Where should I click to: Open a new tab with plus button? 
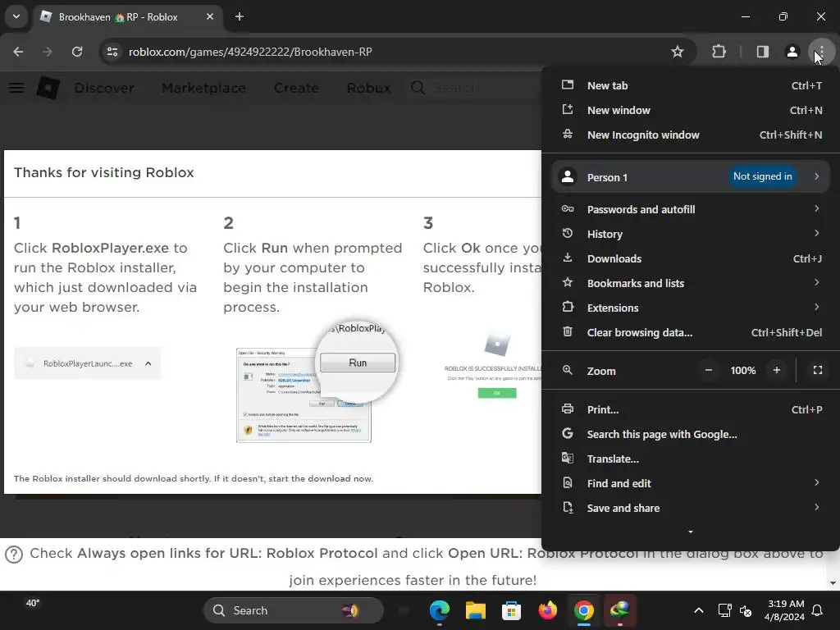coord(240,16)
